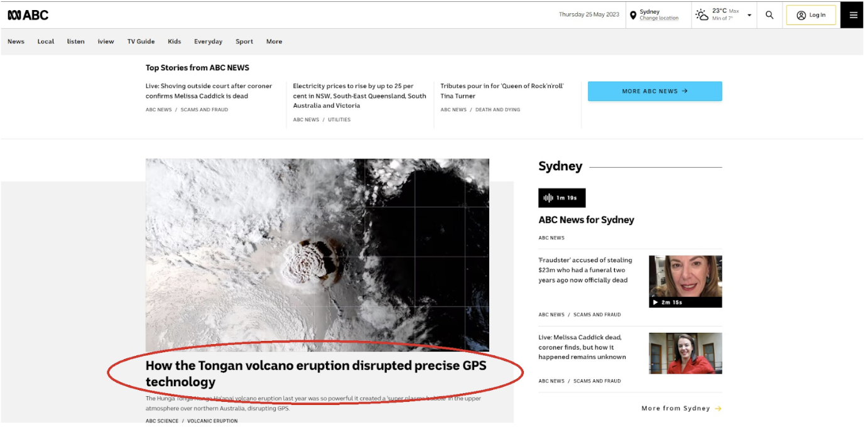Read the Tina Turner tributes story
This screenshot has height=437, width=868.
pyautogui.click(x=501, y=91)
